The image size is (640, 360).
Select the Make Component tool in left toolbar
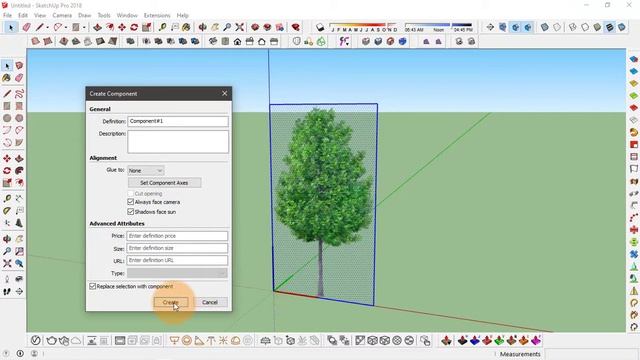coord(19,66)
